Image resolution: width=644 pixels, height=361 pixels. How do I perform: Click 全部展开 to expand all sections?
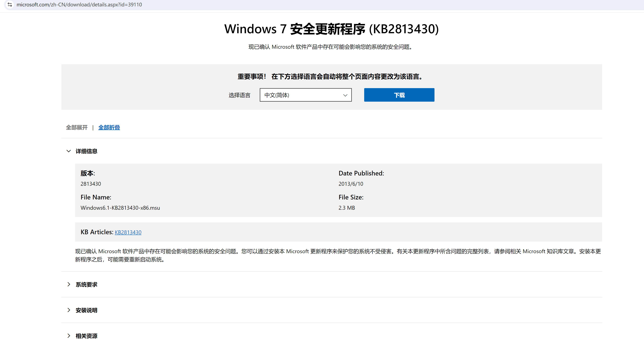(76, 127)
